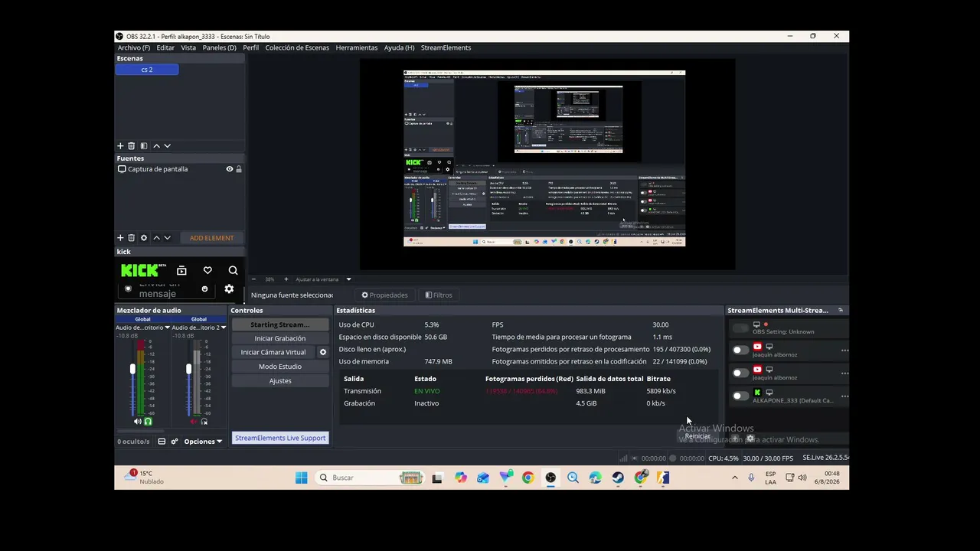Open the Colección de Escenas menu
Image resolution: width=980 pixels, height=551 pixels.
297,47
